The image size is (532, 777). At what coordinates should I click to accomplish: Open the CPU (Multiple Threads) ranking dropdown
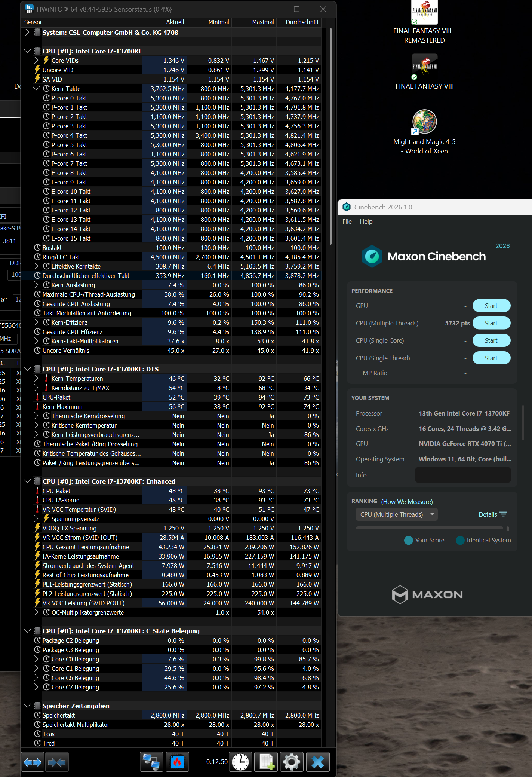397,514
